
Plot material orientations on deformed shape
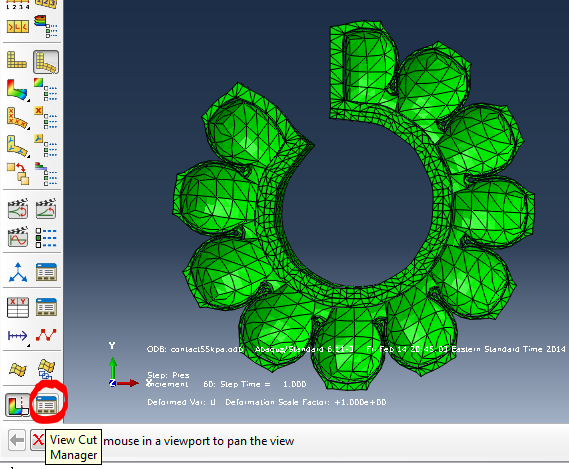coord(18,146)
